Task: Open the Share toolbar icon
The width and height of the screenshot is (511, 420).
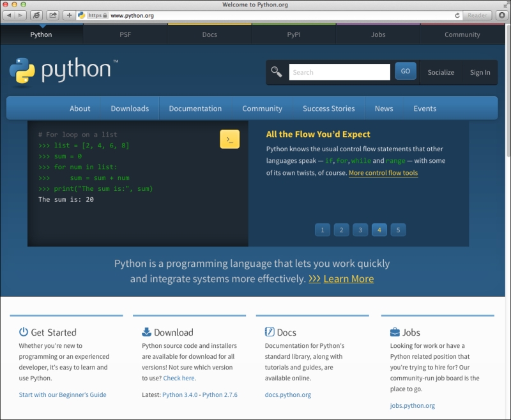Action: coord(53,15)
